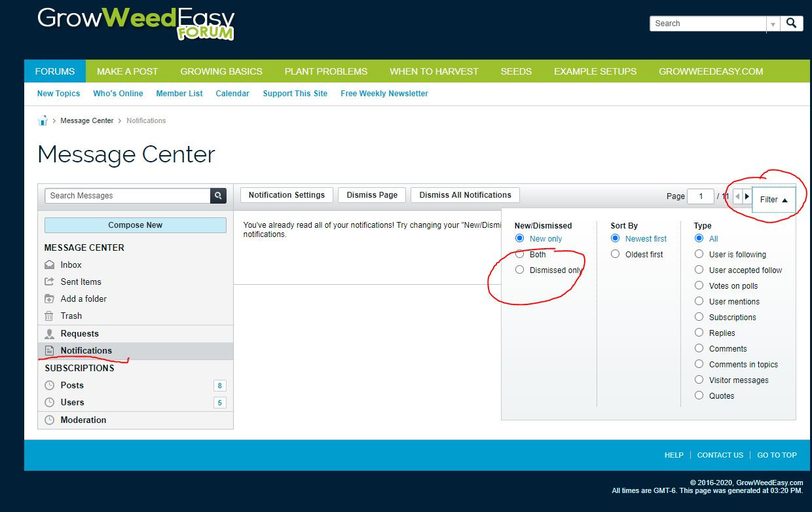Open Inbox via its envelope icon

pyautogui.click(x=49, y=265)
